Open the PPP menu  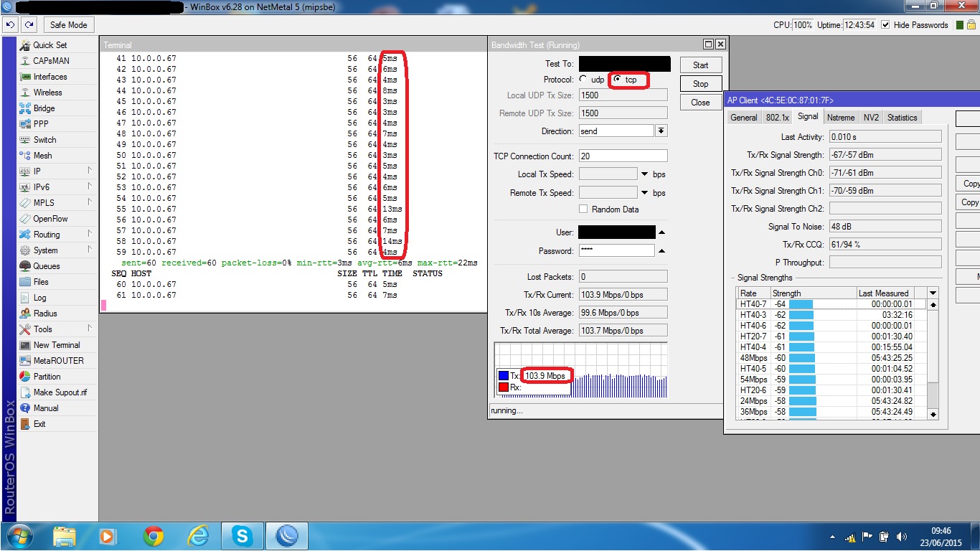(x=41, y=124)
